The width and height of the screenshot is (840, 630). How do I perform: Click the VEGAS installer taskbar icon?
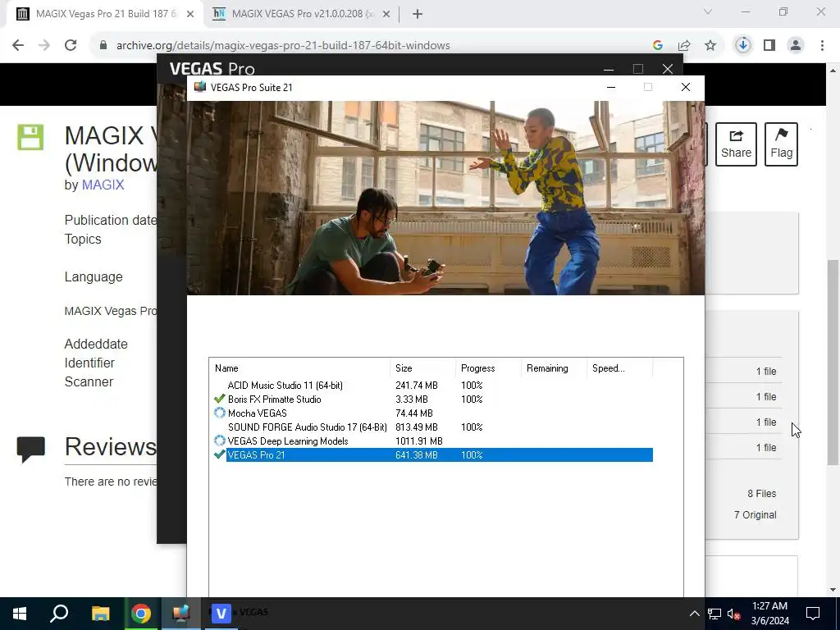(x=181, y=614)
